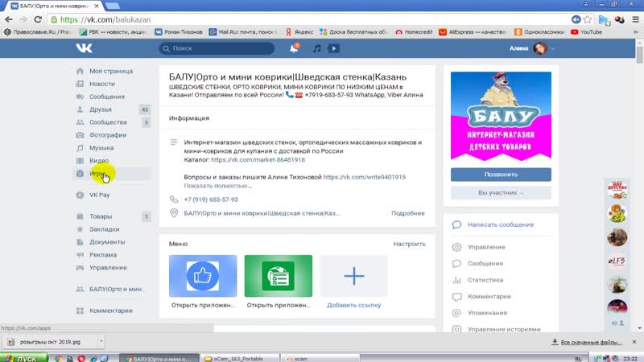Open the YouTube bookmark
Screen dimensions: 644x362
pyautogui.click(x=586, y=31)
